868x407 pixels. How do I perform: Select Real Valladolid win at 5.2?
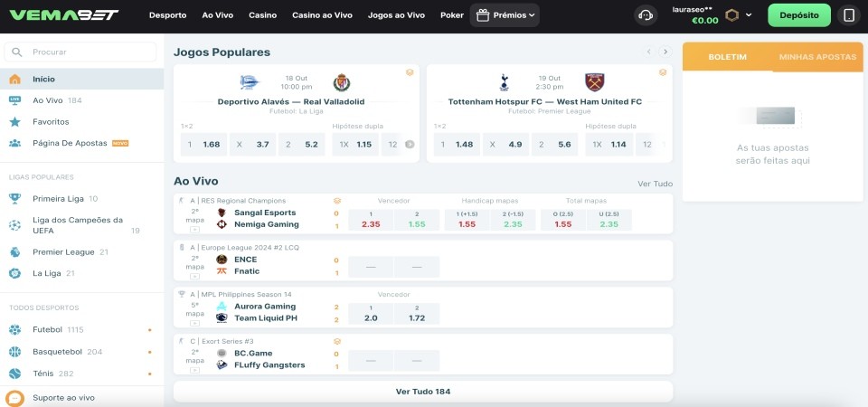tap(302, 145)
